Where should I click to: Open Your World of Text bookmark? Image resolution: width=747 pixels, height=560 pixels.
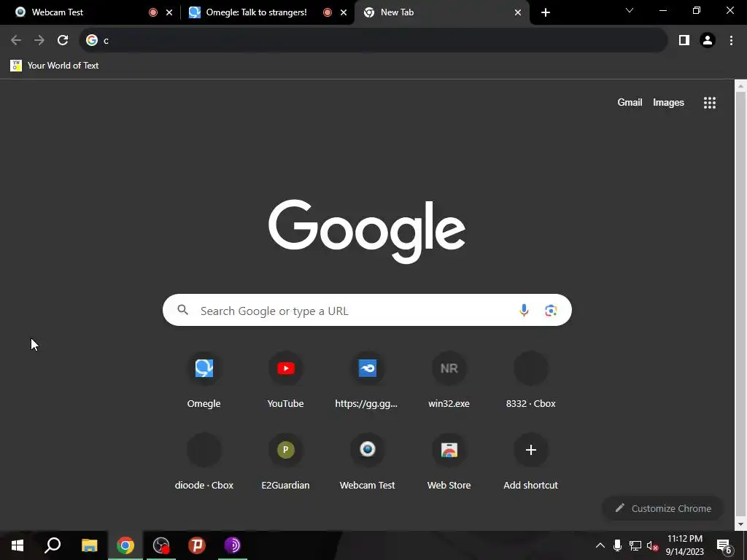pyautogui.click(x=55, y=65)
